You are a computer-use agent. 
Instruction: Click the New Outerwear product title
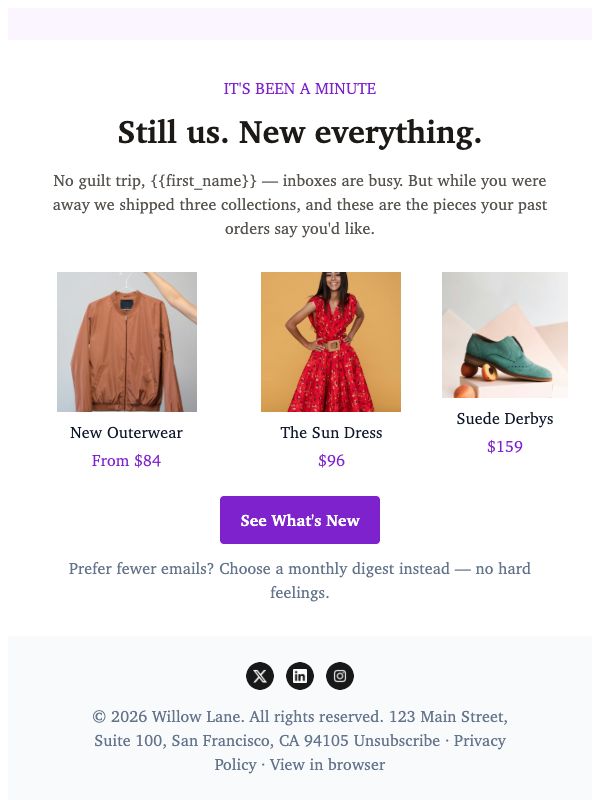(126, 433)
